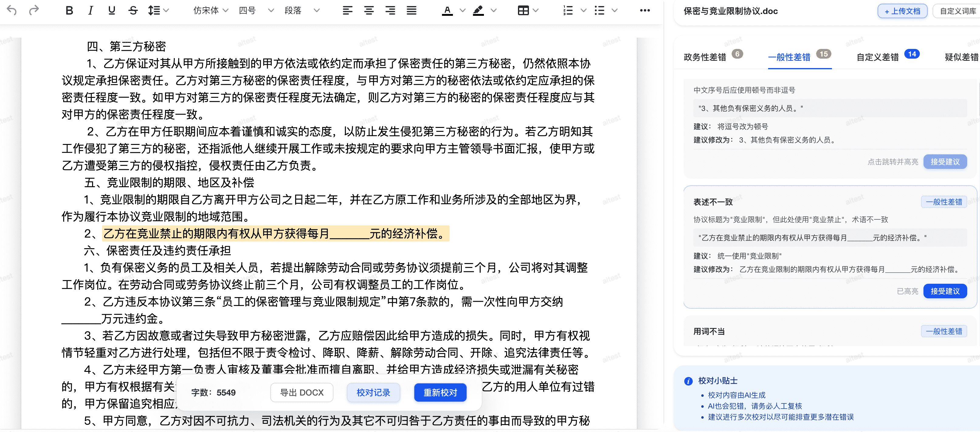Expand the highlight color picker arrow
Viewport: 980px width, 432px height.
coord(494,10)
